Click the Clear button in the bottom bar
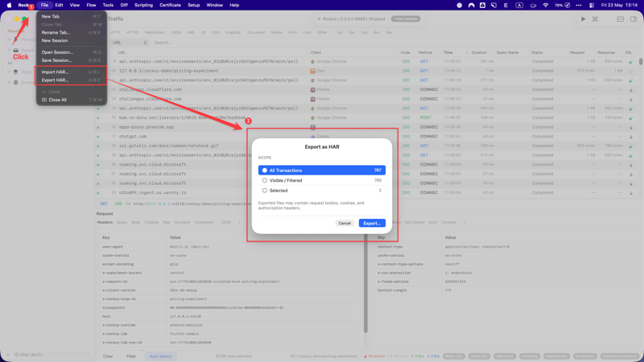 108,356
